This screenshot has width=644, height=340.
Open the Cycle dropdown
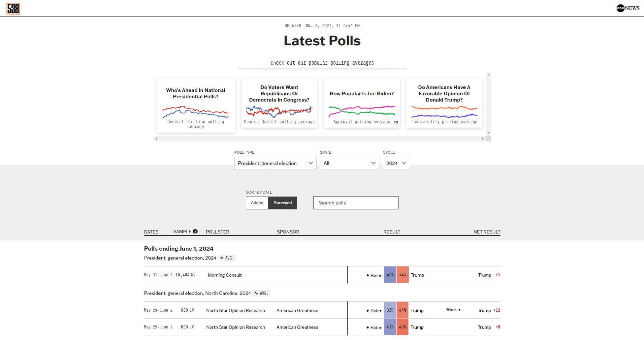pyautogui.click(x=396, y=163)
